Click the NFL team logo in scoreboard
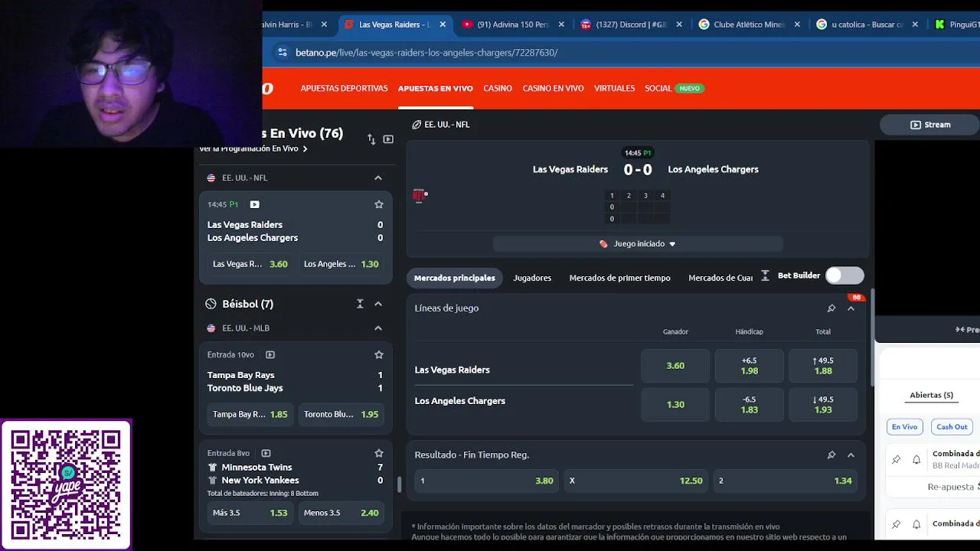This screenshot has width=980, height=551. pyautogui.click(x=419, y=196)
